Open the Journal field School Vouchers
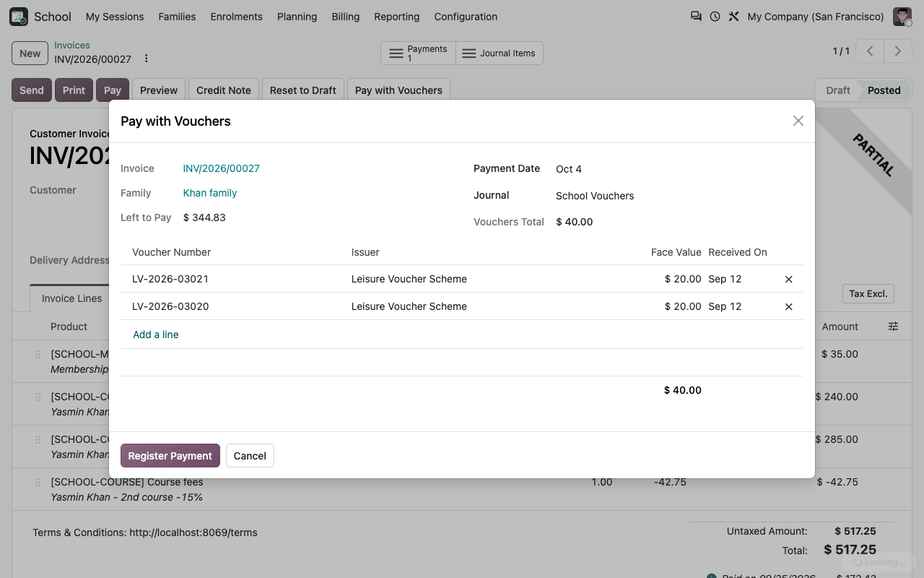 [x=679, y=196]
